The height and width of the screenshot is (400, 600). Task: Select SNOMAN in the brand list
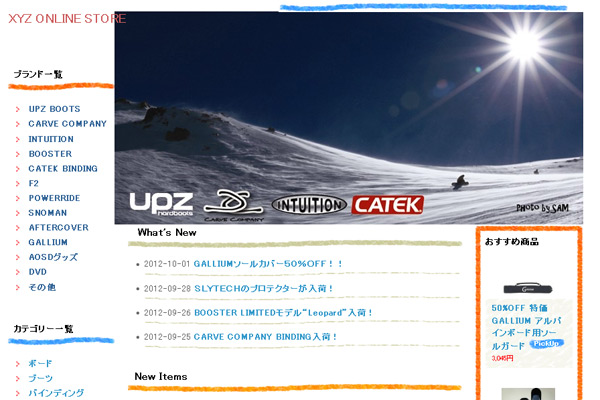(48, 213)
